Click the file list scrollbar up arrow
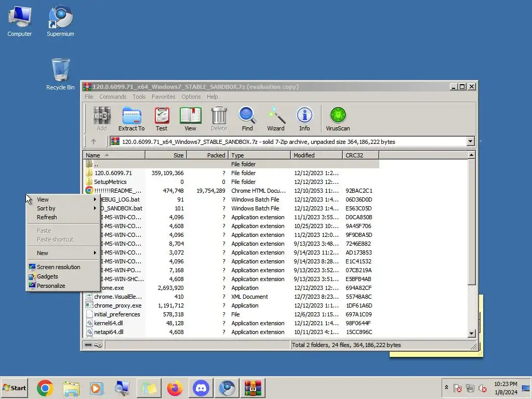Image resolution: width=532 pixels, height=399 pixels. tap(471, 155)
